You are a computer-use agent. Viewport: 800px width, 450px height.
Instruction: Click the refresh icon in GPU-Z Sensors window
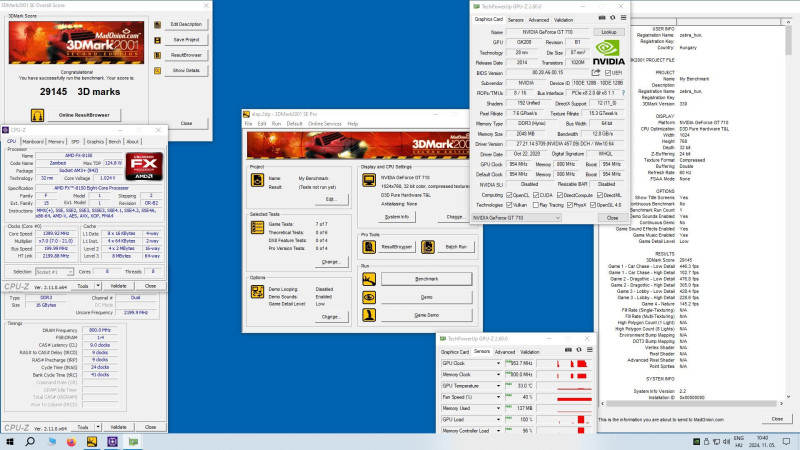click(x=579, y=350)
